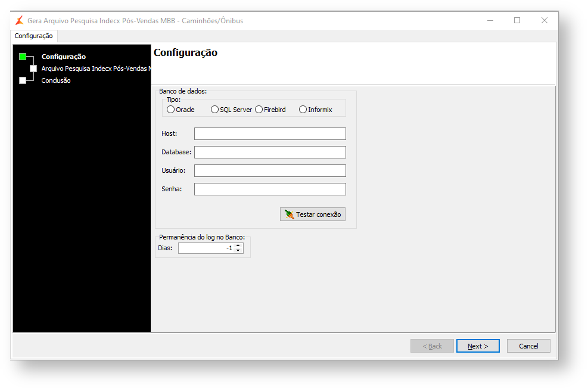Image resolution: width=588 pixels, height=389 pixels.
Task: Click the Usuário label
Action: coord(173,170)
